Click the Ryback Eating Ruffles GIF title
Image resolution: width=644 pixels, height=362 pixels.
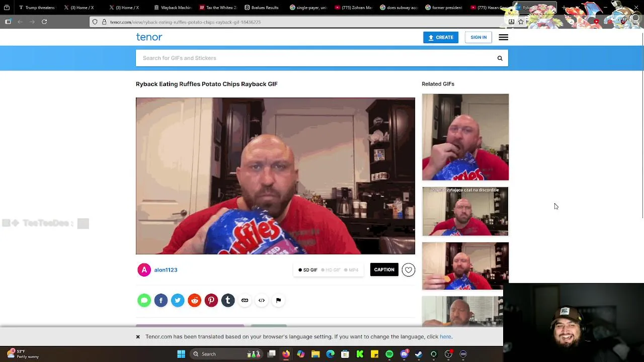tap(207, 84)
